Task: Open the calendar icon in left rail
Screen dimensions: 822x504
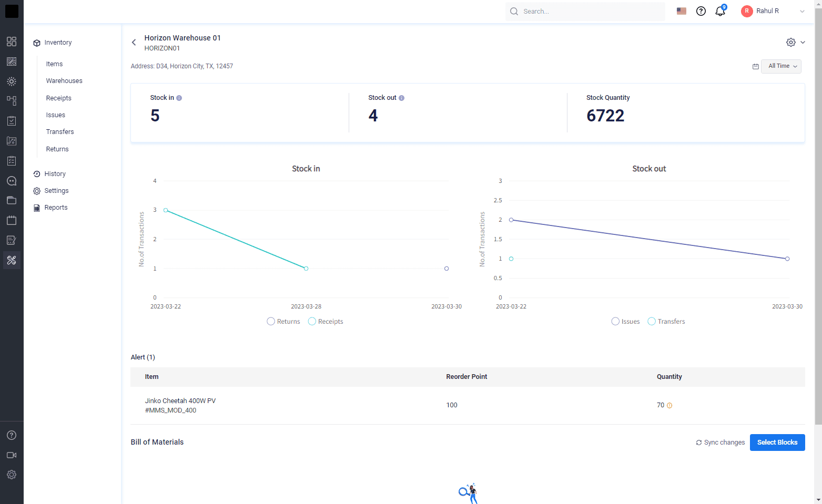Action: click(x=12, y=220)
